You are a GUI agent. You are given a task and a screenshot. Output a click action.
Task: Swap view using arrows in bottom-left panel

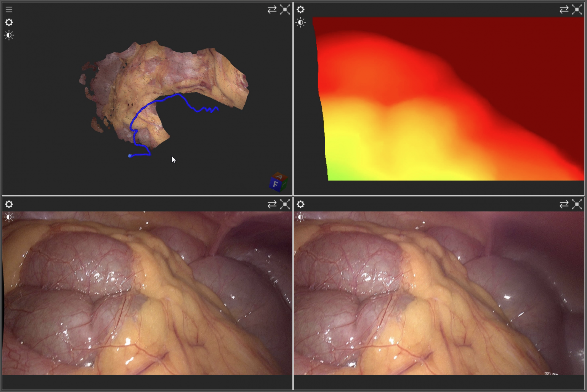[272, 204]
